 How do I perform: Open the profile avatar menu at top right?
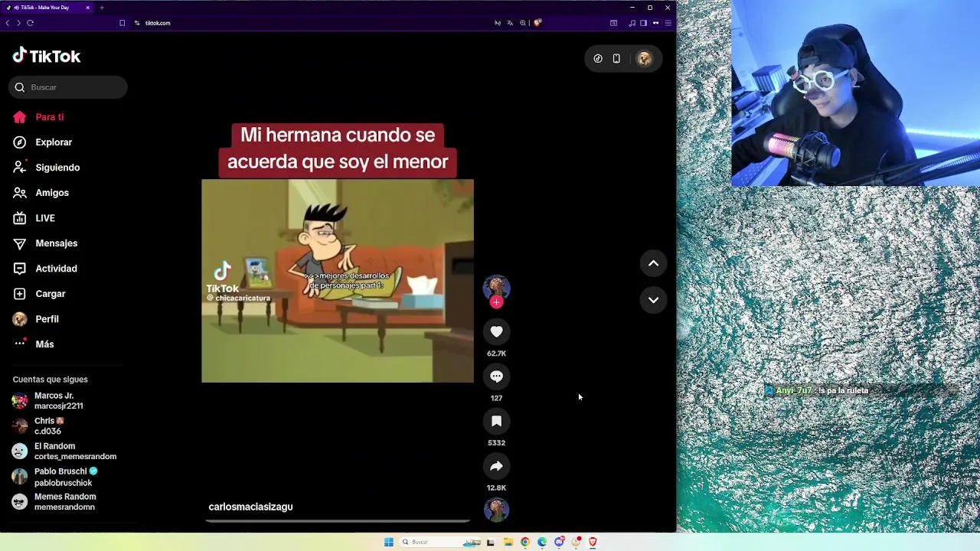click(x=644, y=59)
